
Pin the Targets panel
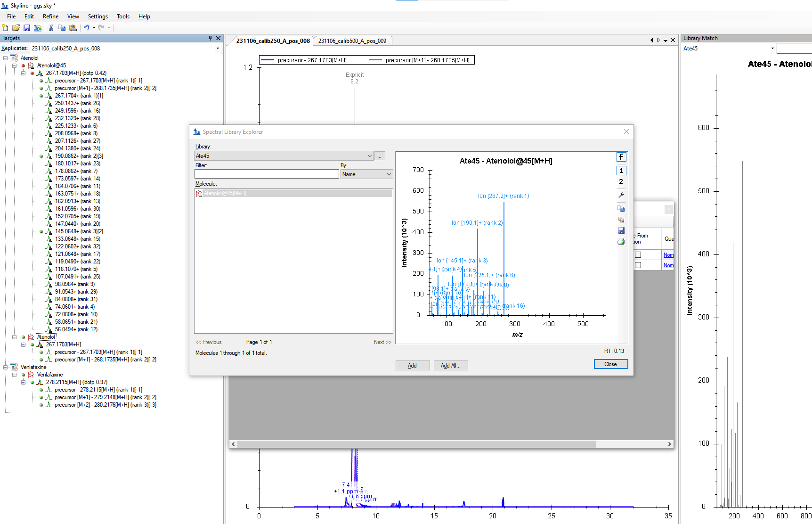(210, 38)
